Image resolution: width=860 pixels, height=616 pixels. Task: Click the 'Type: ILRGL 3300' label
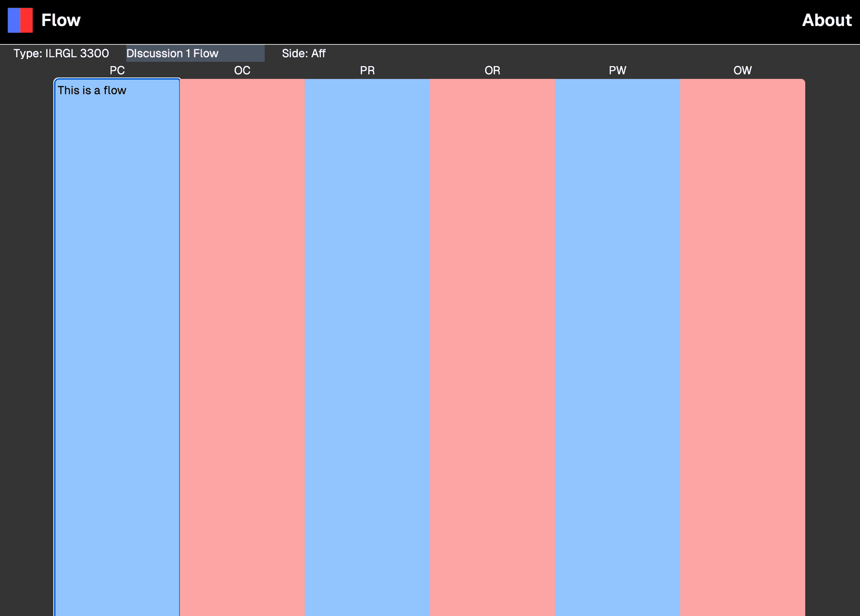click(x=61, y=53)
